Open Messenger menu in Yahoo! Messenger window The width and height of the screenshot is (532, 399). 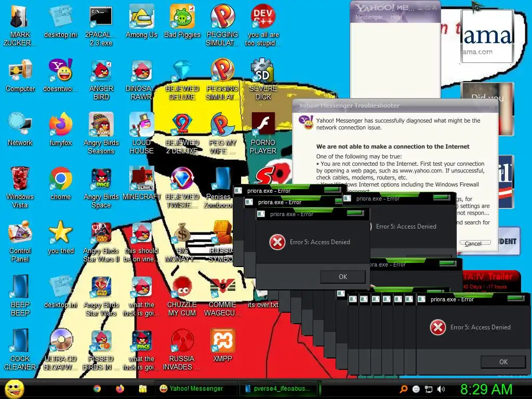click(368, 17)
